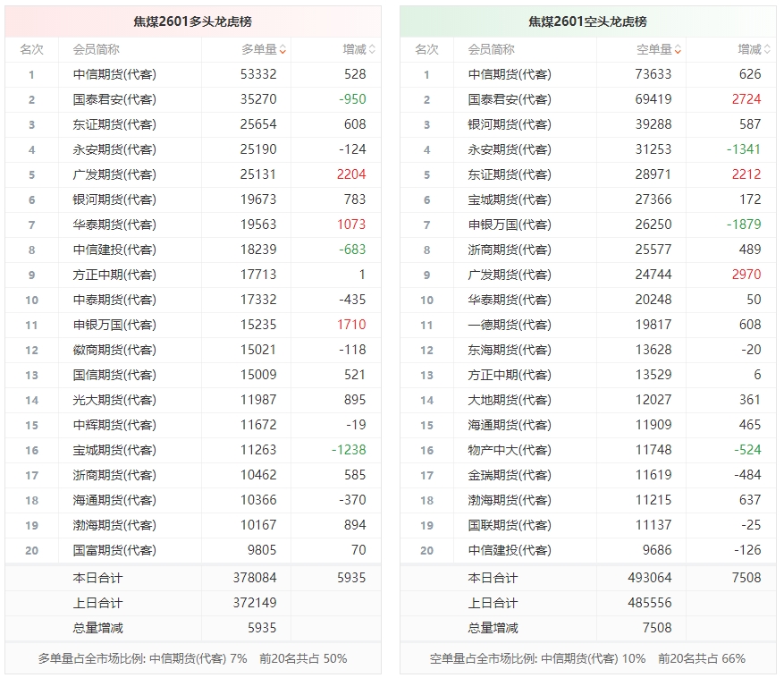The width and height of the screenshot is (784, 678).
Task: Select 中泰期货(代客) in the long ranking
Action: click(114, 300)
